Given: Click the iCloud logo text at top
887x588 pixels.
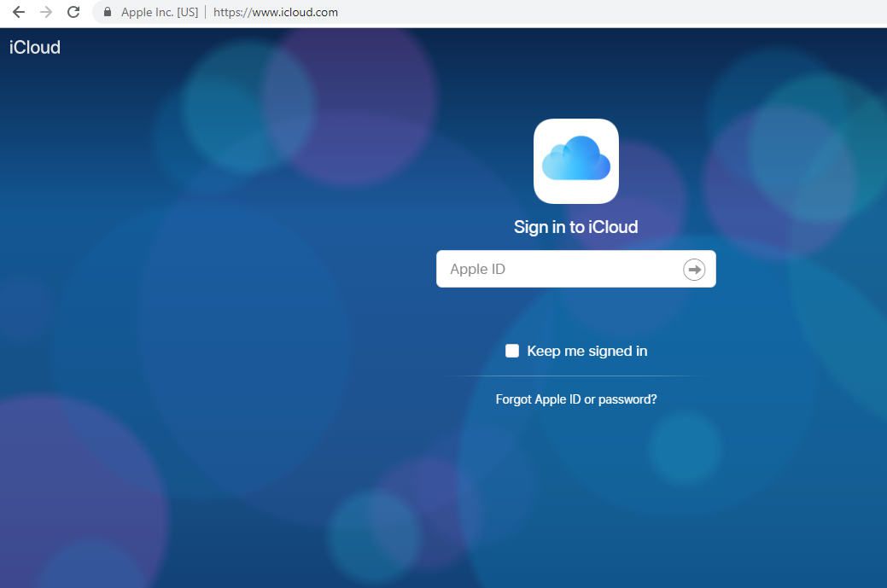Looking at the screenshot, I should 35,47.
